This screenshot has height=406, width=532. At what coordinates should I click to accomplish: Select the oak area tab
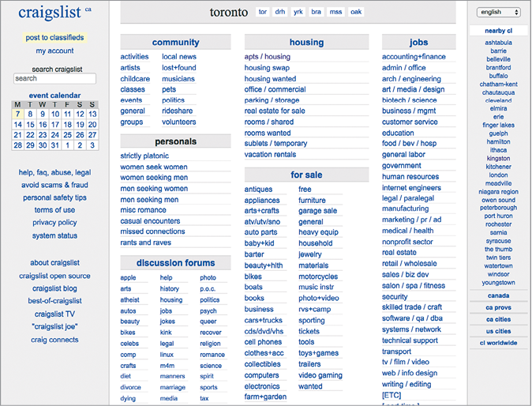point(356,13)
